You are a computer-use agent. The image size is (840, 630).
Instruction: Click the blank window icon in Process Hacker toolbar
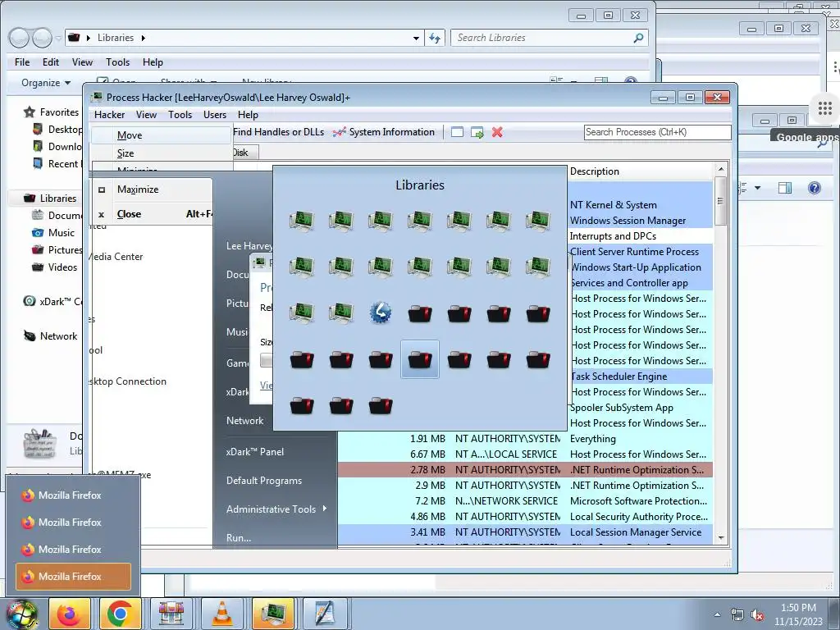tap(457, 132)
